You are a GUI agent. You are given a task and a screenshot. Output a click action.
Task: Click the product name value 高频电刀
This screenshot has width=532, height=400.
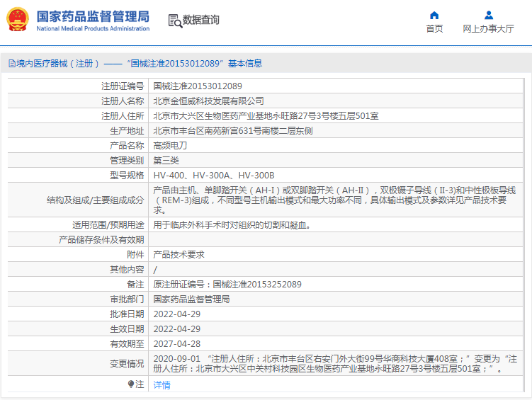pos(170,145)
